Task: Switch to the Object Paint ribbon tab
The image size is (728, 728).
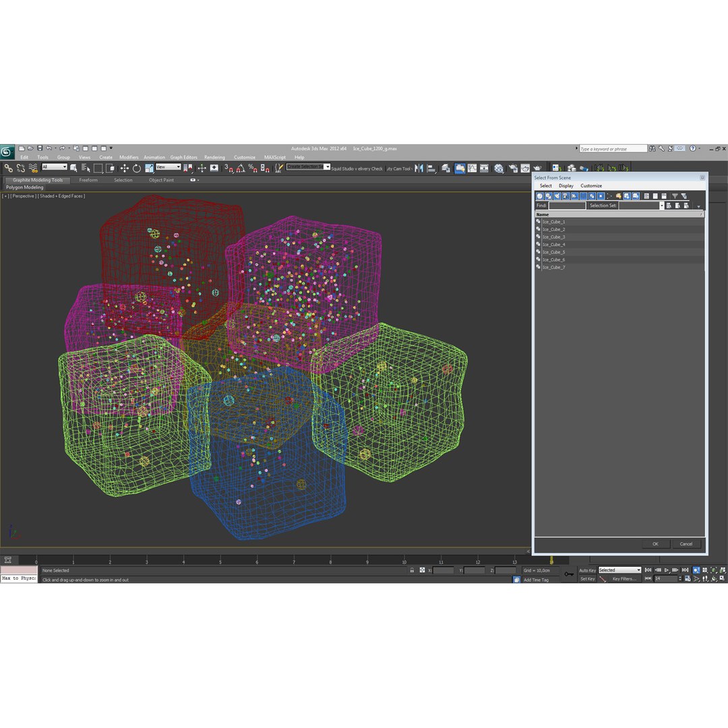Action: [161, 180]
